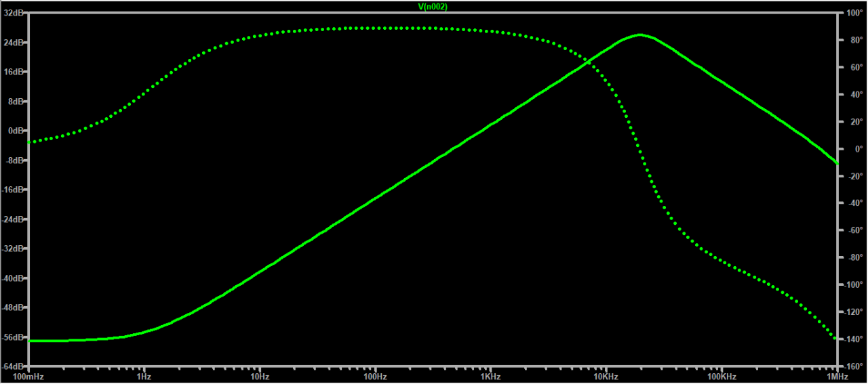This screenshot has height=384, width=868.
Task: Click the 32dB label on magnitude axis
Action: tap(15, 13)
